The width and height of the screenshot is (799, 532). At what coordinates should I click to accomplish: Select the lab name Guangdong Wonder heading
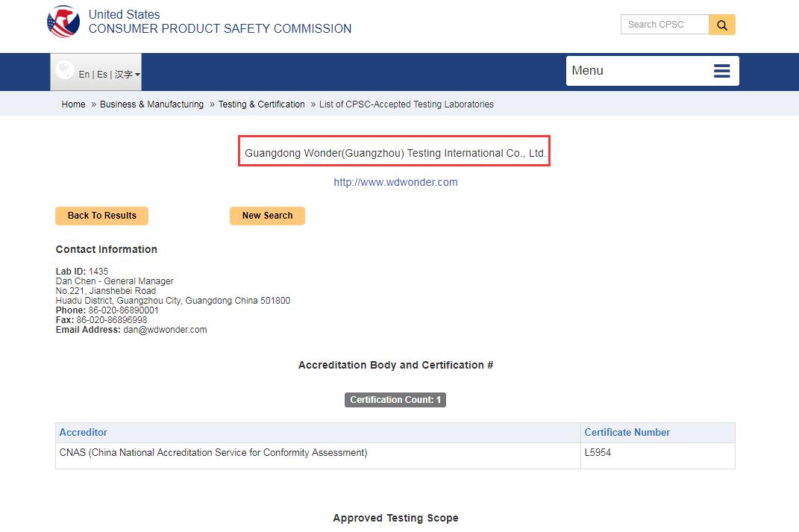point(395,153)
